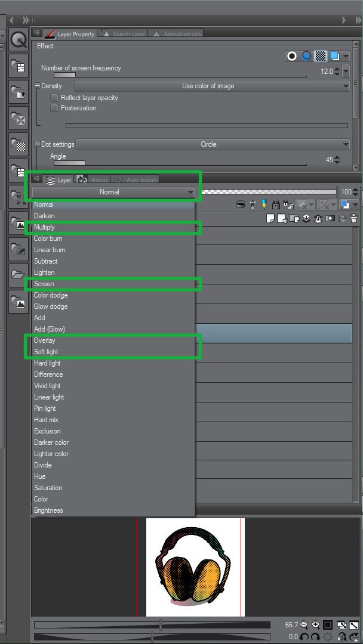This screenshot has height=644, width=363.
Task: Collapse the Dot settings section
Action: [x=37, y=144]
